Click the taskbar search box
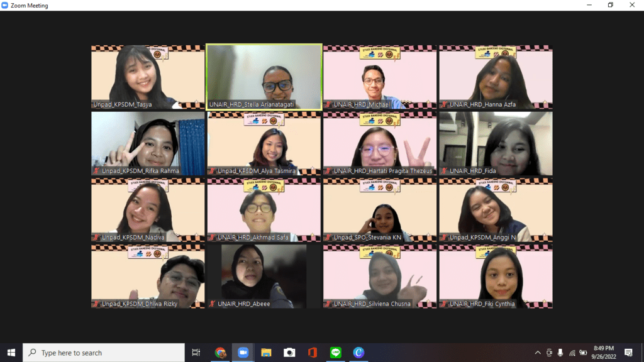The image size is (644, 362). pyautogui.click(x=104, y=353)
